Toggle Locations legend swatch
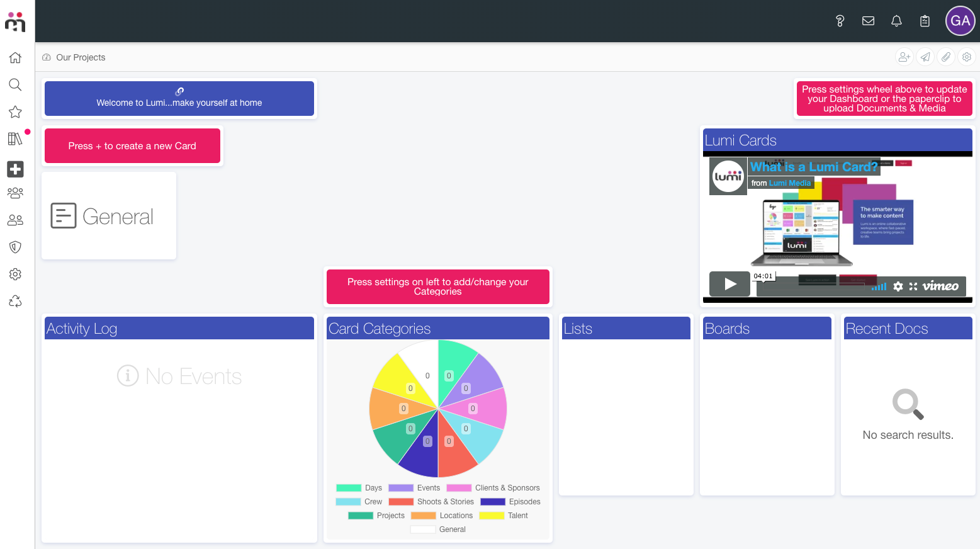980x549 pixels. point(423,516)
